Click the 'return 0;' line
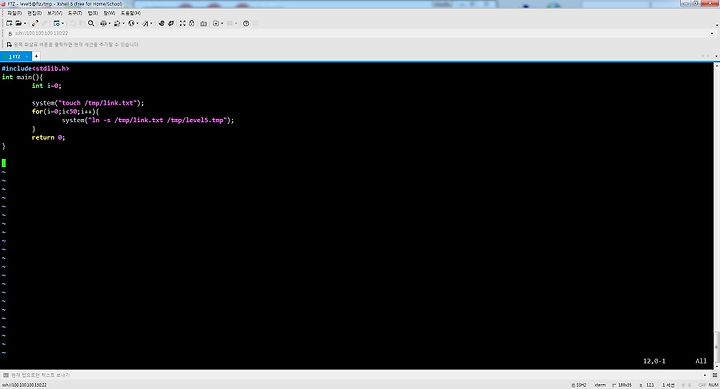 click(x=48, y=137)
